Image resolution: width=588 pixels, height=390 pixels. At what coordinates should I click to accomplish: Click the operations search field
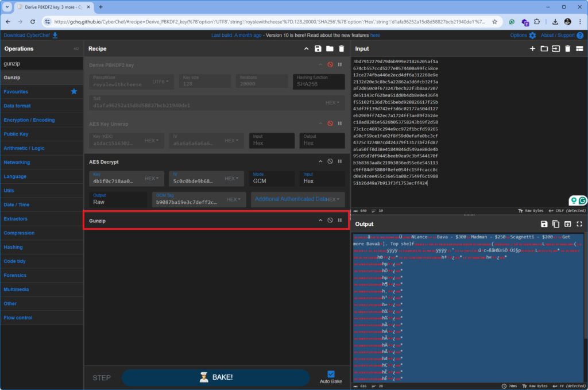[41, 63]
